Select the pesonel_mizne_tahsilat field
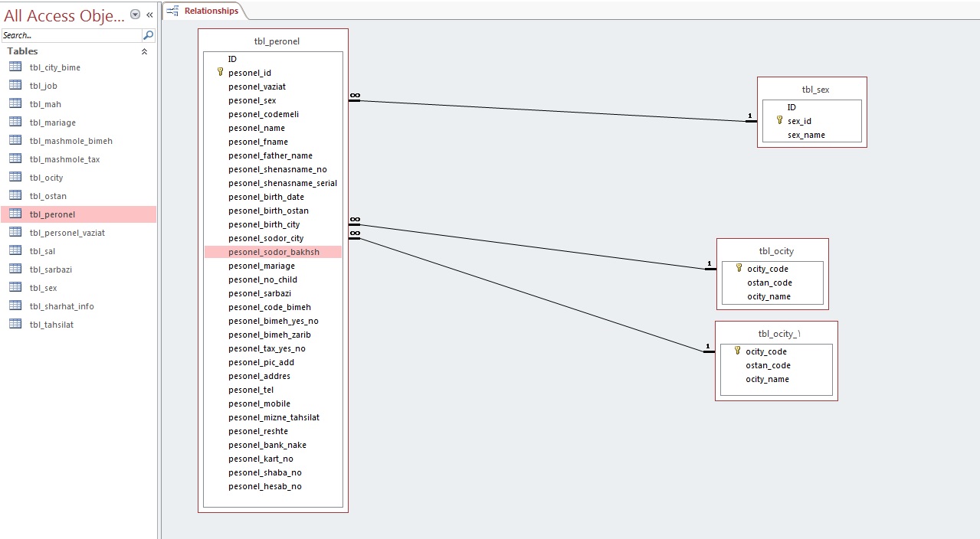The width and height of the screenshot is (980, 539). click(273, 417)
